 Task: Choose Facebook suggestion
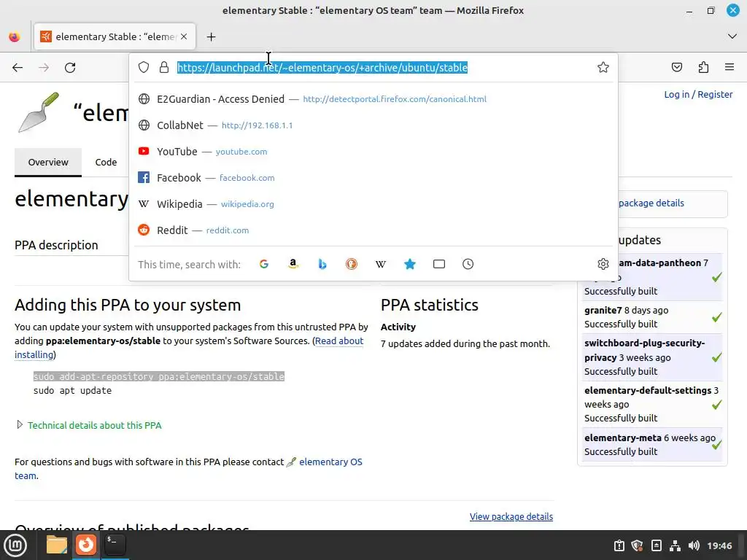click(x=373, y=178)
